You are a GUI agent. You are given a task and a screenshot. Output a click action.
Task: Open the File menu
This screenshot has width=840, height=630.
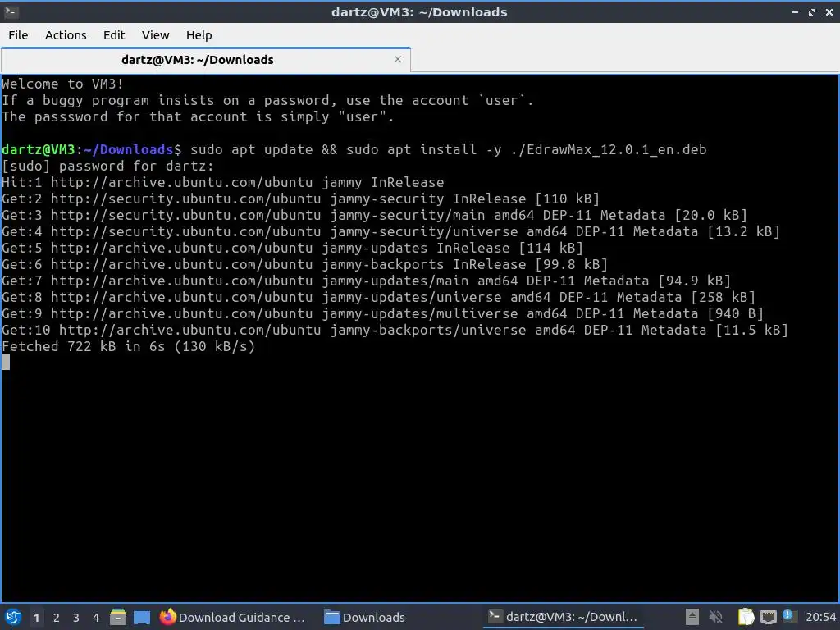coord(18,35)
